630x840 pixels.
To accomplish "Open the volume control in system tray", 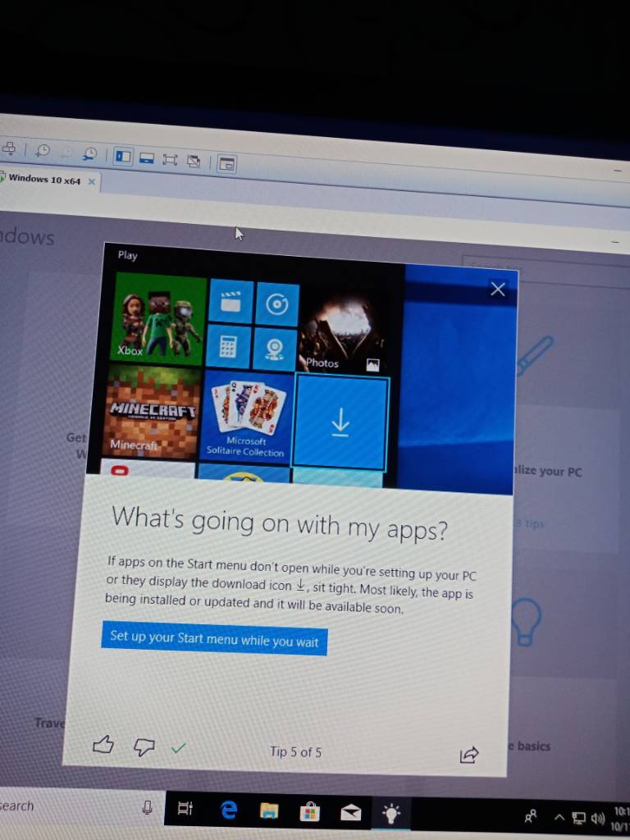I will point(598,819).
